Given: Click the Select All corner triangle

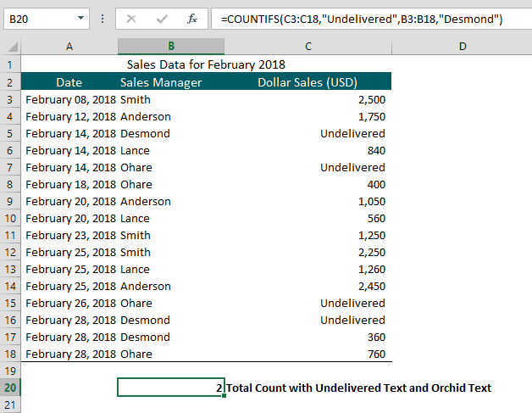Looking at the screenshot, I should (13, 47).
